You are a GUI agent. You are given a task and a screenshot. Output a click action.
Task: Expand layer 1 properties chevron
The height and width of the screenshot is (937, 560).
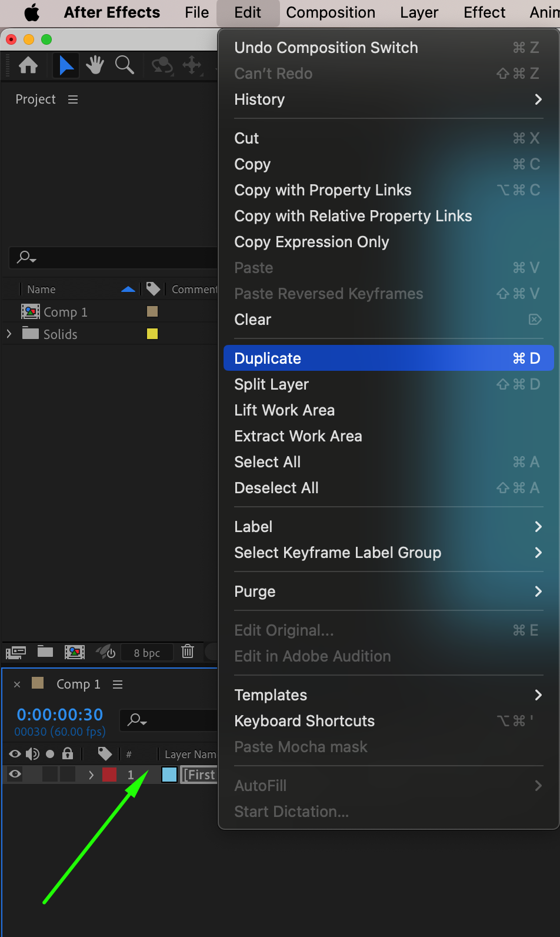click(x=91, y=775)
